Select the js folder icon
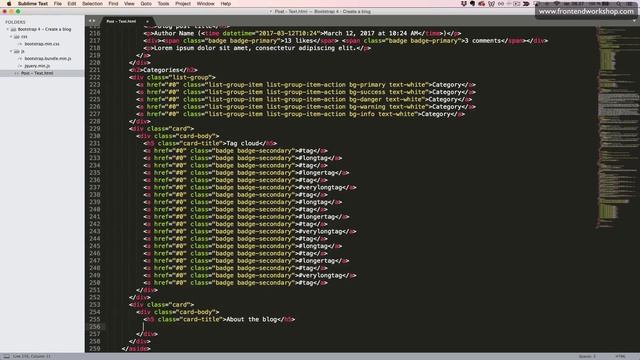Viewport: 640px width, 360px height. 17,51
